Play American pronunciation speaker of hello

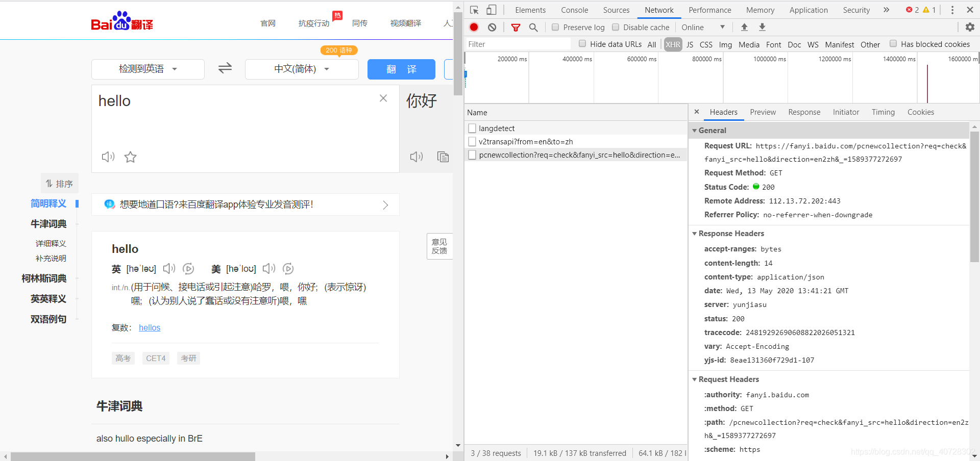click(x=269, y=269)
